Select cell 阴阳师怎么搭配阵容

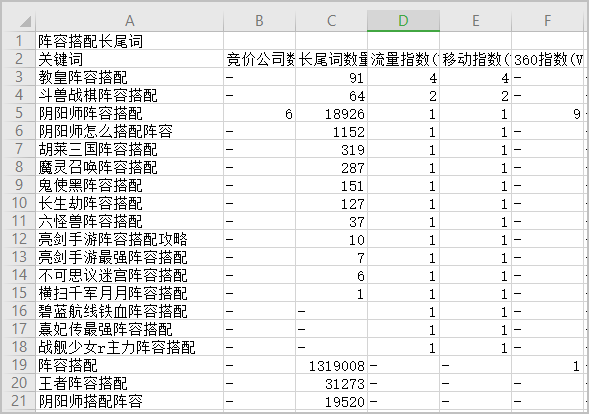coord(130,131)
